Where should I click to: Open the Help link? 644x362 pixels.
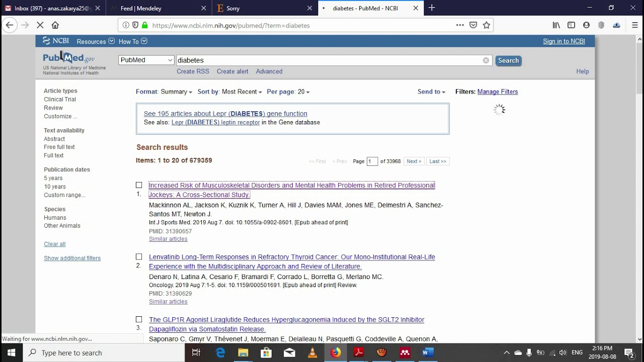(x=583, y=71)
